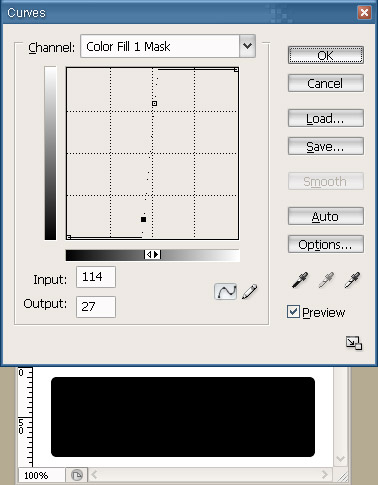This screenshot has height=485, width=378.
Task: Click the black rounded rectangle on canvas
Action: (183, 417)
